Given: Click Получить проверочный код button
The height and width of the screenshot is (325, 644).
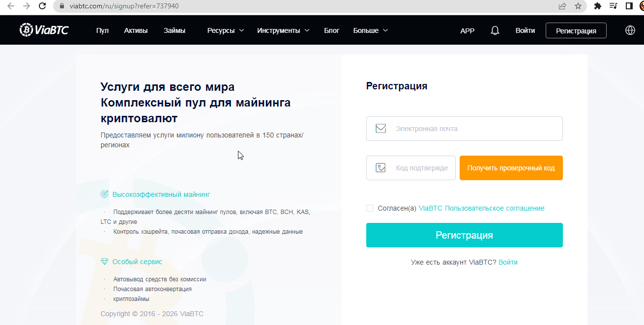Looking at the screenshot, I should point(511,168).
